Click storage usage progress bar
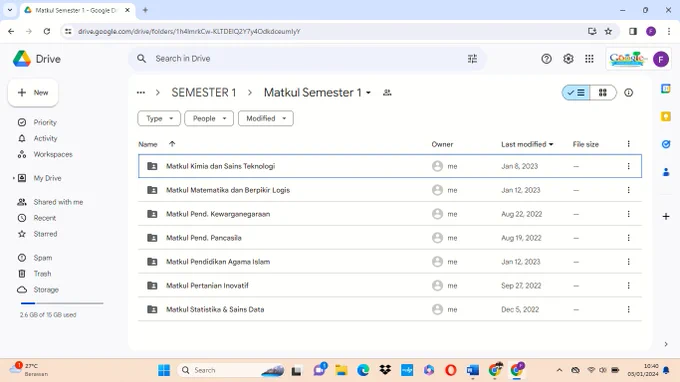 tap(62, 303)
